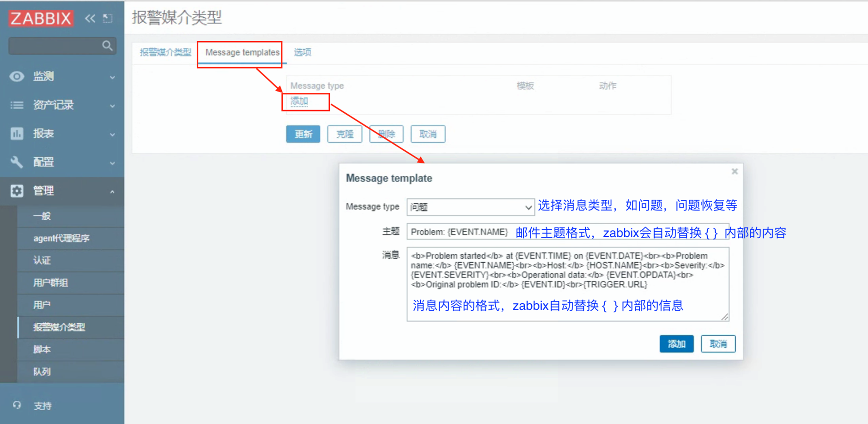Click 取消 button in Message template dialog

[x=718, y=344]
